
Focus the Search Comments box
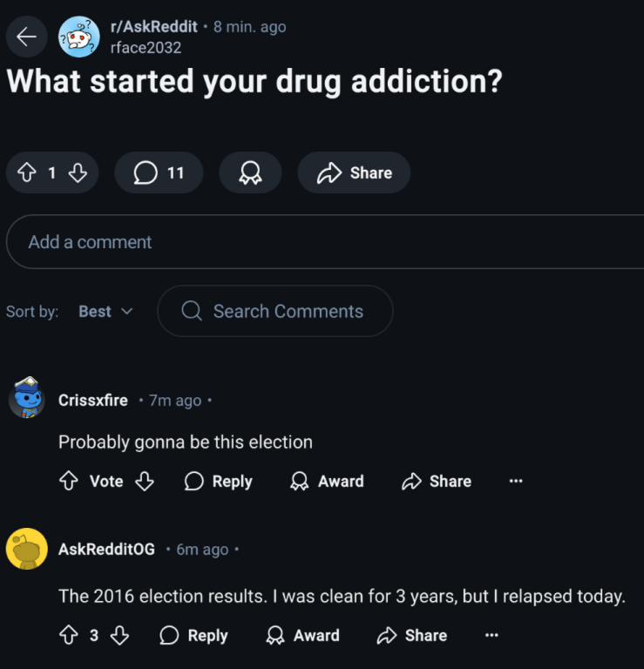tap(275, 311)
